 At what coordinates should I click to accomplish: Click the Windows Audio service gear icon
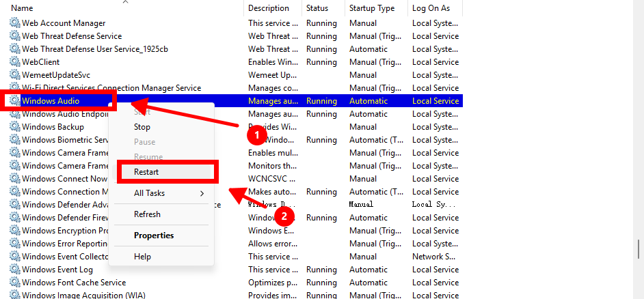point(14,101)
